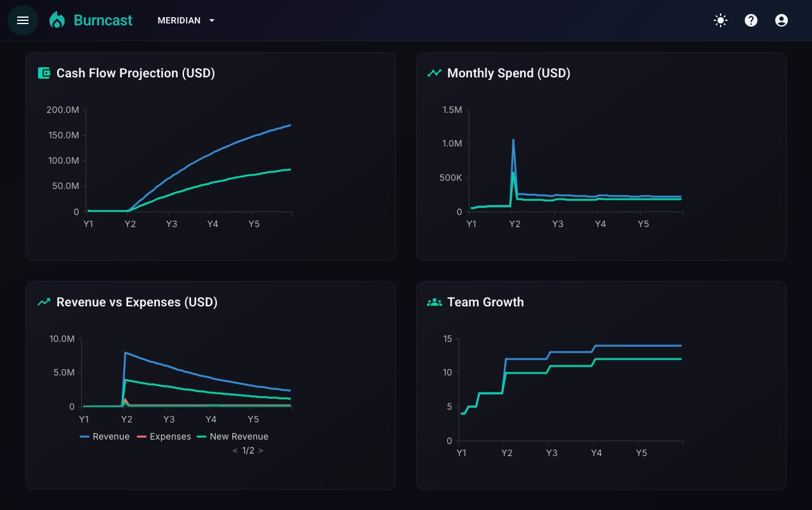Click the spike peak in Monthly Spend chart
Image resolution: width=812 pixels, height=510 pixels.
[513, 140]
